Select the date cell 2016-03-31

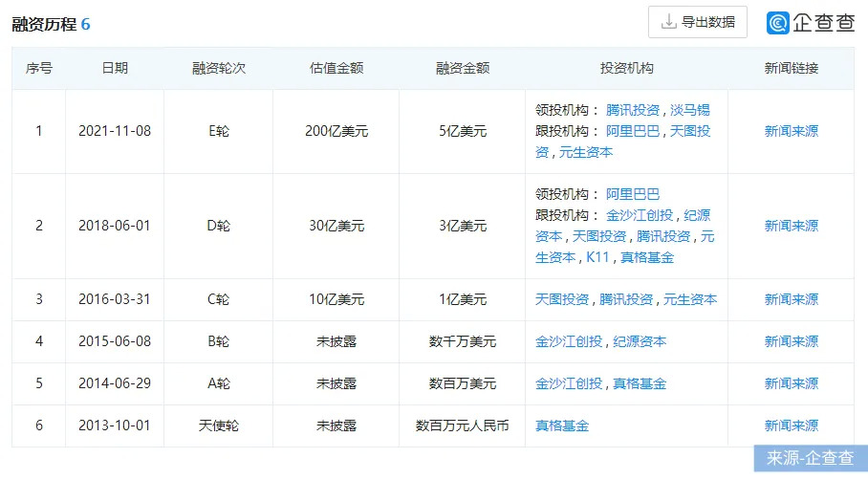(115, 299)
